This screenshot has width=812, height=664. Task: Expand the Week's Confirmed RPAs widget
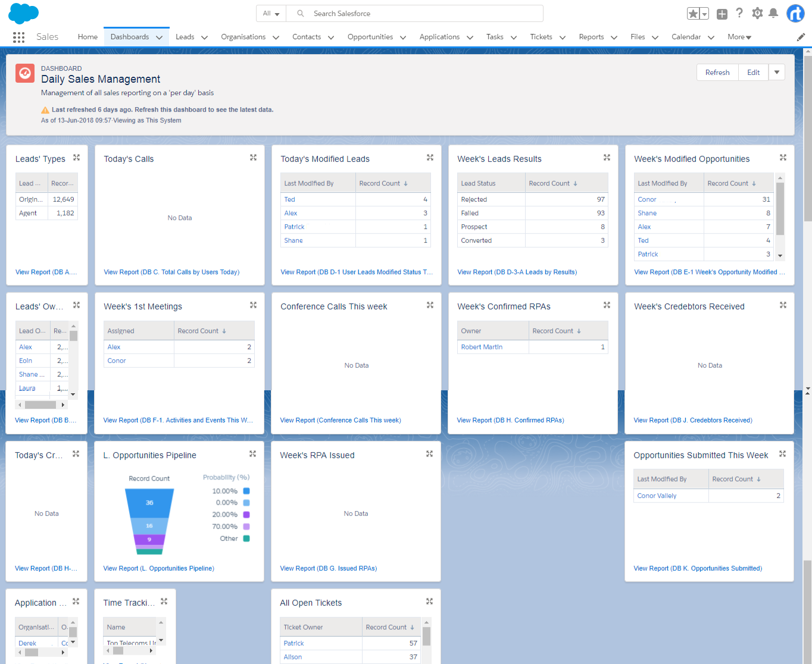point(607,305)
